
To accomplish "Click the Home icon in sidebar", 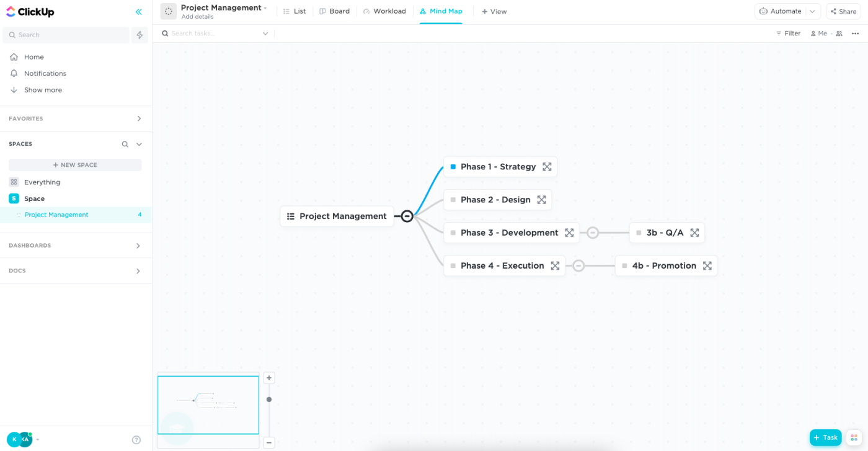I will tap(14, 57).
